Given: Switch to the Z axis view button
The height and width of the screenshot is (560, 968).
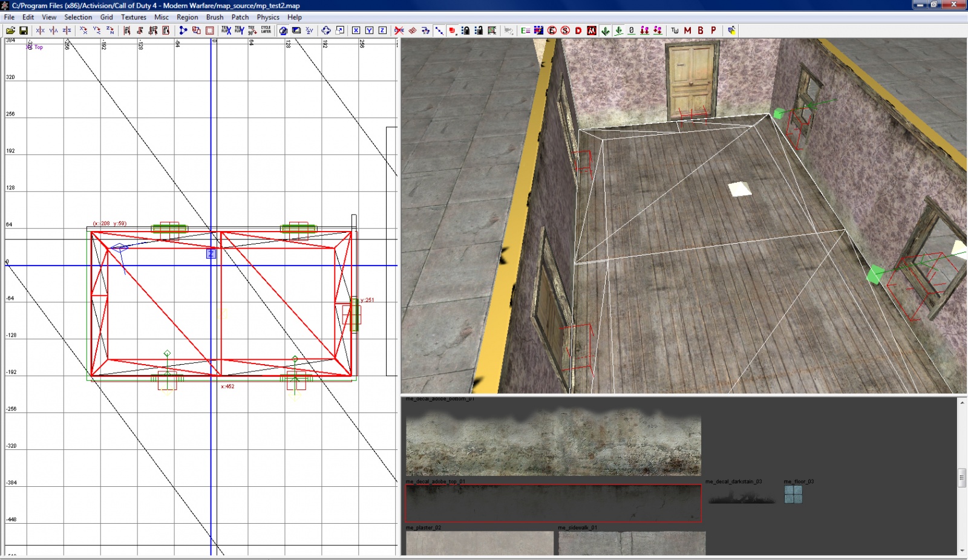Looking at the screenshot, I should click(382, 30).
